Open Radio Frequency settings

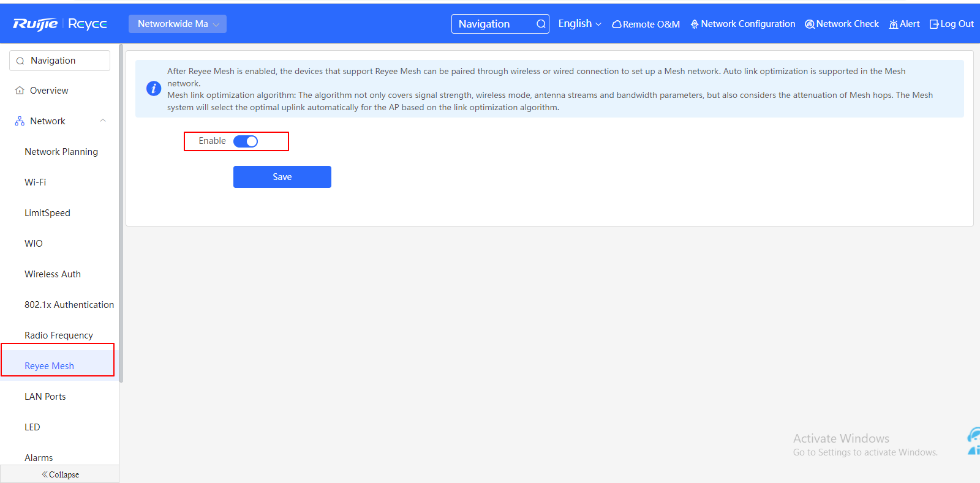(59, 335)
